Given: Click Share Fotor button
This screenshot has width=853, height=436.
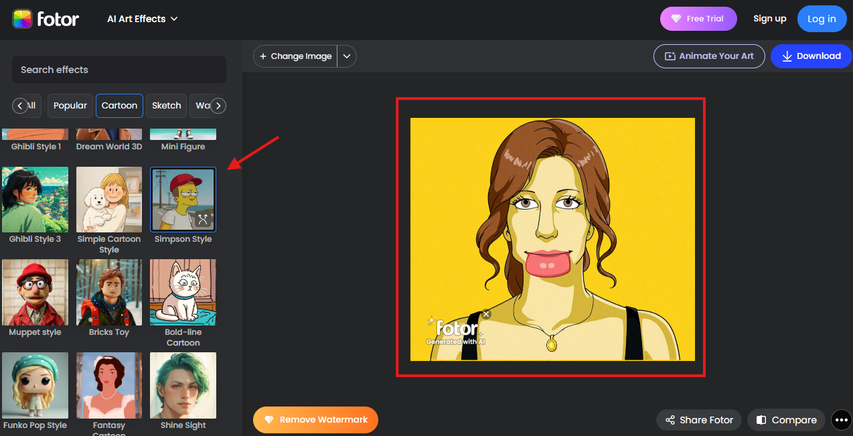Looking at the screenshot, I should [x=697, y=420].
